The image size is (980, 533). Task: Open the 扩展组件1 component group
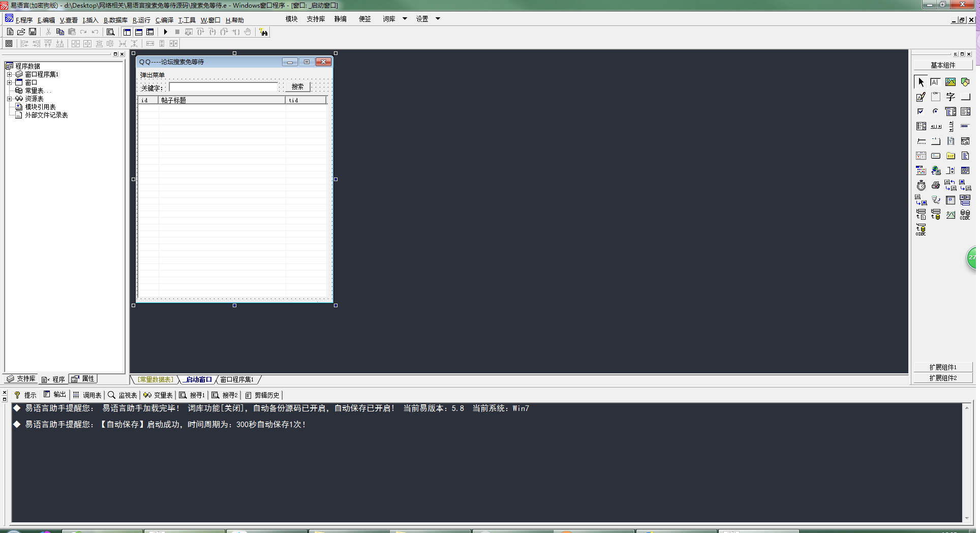tap(943, 367)
